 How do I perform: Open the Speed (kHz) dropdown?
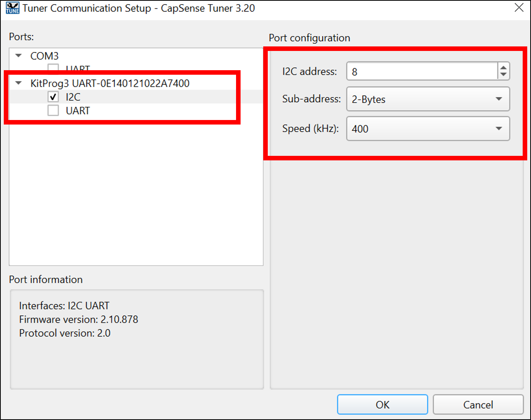[428, 128]
